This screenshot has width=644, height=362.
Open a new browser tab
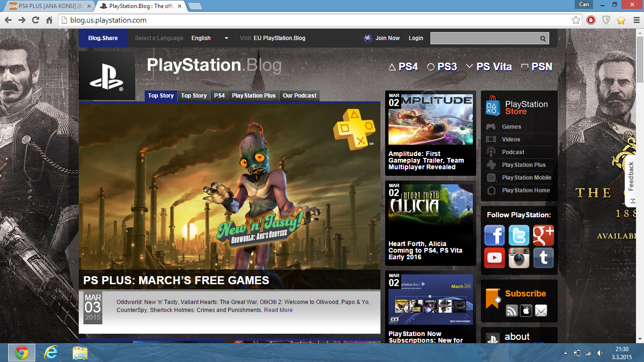pyautogui.click(x=195, y=6)
